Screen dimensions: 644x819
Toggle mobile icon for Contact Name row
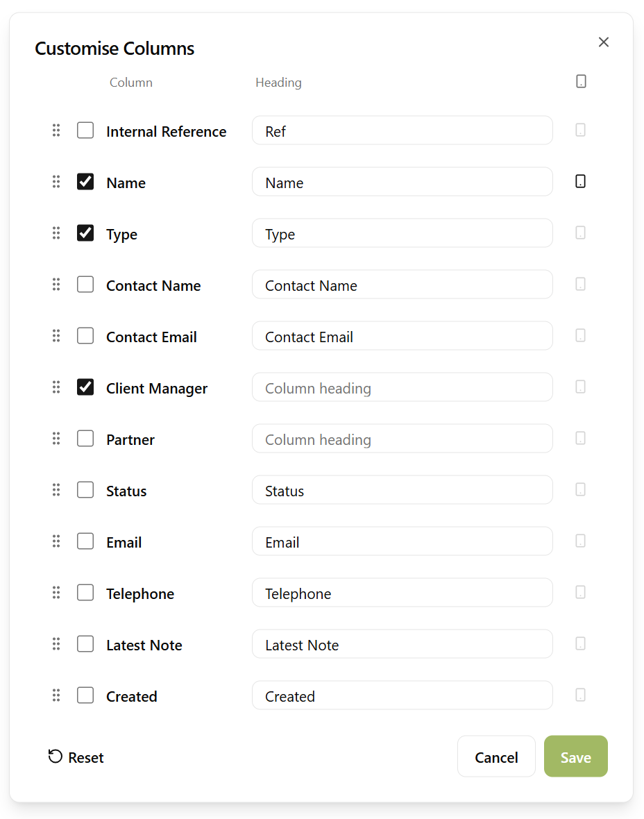(x=580, y=284)
